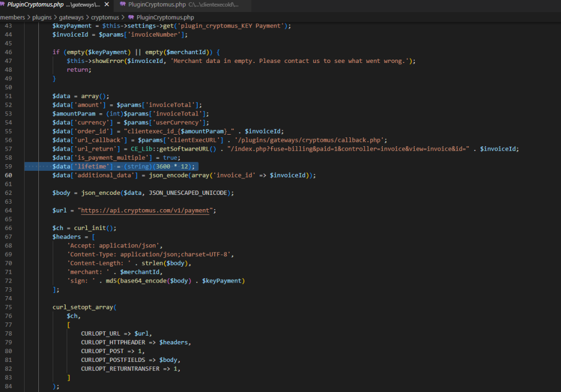Select line number 60 in the gutter
The image size is (561, 392).
[9, 175]
